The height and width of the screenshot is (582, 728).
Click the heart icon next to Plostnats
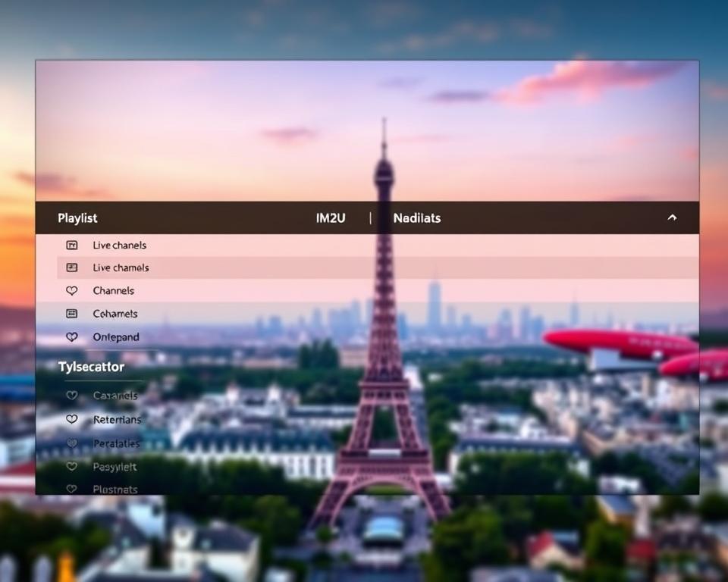click(72, 490)
